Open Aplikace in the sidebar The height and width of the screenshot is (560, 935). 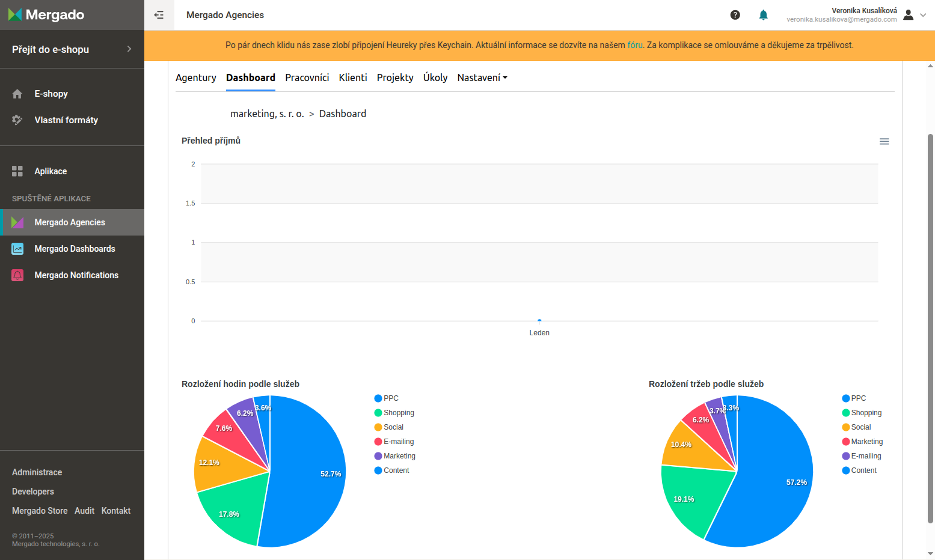point(51,171)
